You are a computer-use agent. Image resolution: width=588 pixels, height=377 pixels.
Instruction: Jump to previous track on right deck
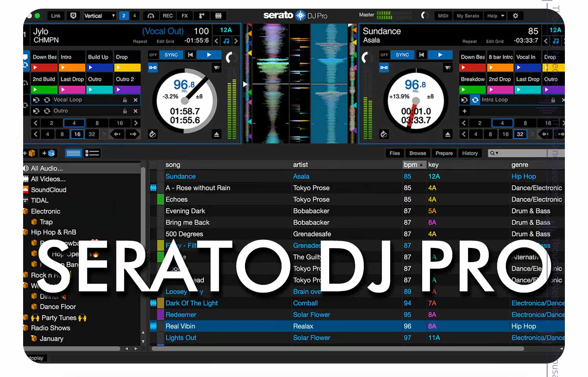click(x=421, y=55)
